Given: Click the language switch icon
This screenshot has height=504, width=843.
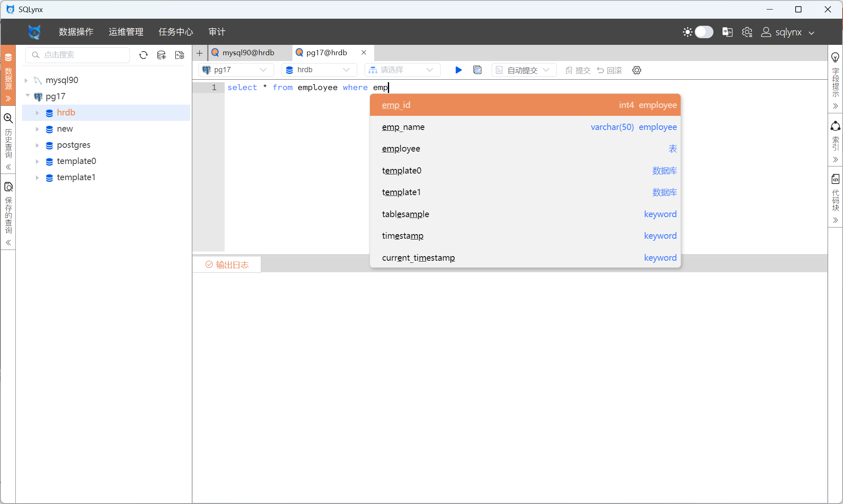Looking at the screenshot, I should (x=727, y=32).
